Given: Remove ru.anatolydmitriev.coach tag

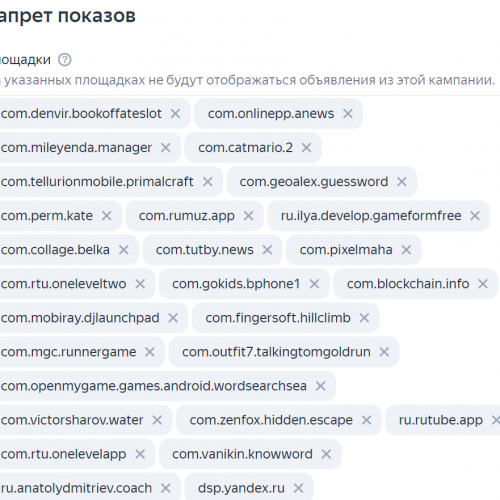Looking at the screenshot, I should click(x=166, y=488).
